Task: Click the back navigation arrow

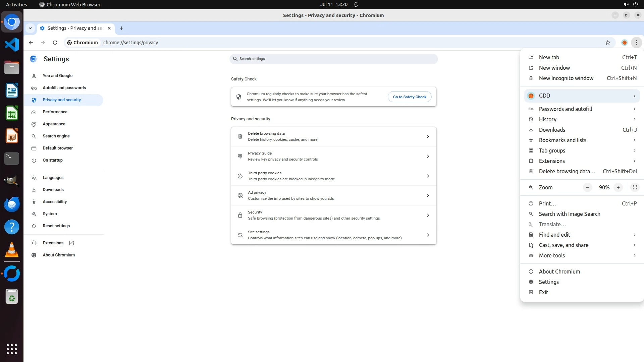Action: coord(31,43)
